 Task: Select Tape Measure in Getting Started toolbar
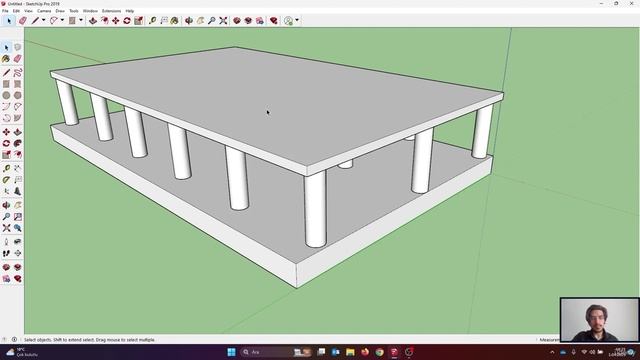pyautogui.click(x=153, y=20)
